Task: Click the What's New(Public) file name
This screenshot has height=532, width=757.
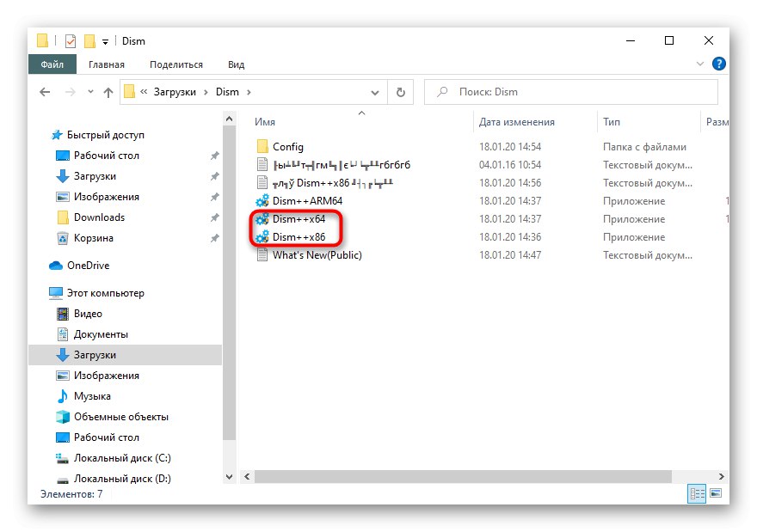Action: click(x=317, y=254)
